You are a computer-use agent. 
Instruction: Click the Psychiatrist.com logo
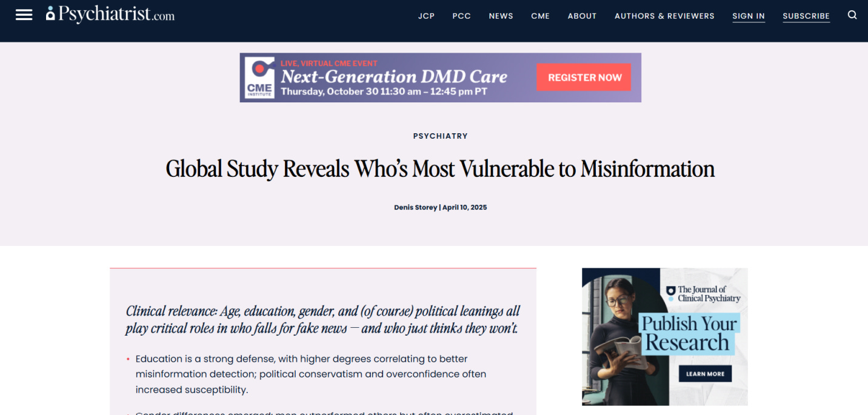click(x=109, y=15)
